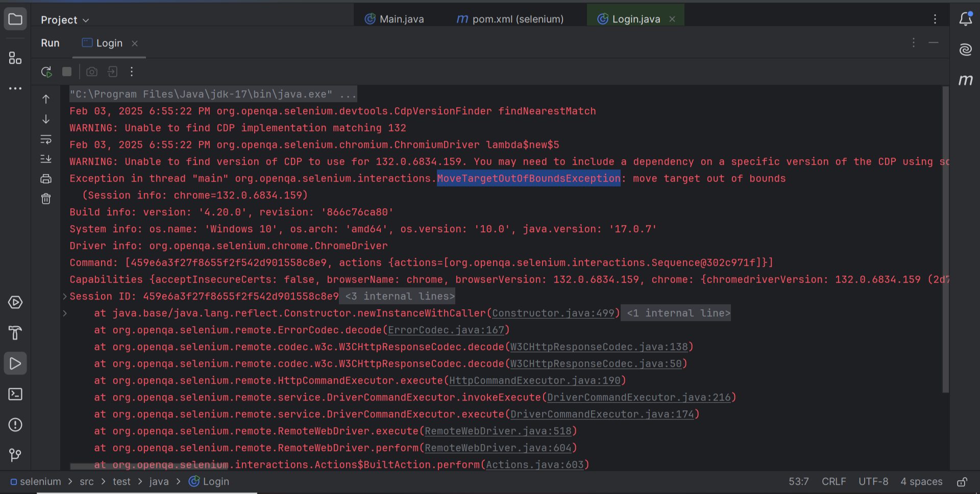The image size is (980, 494).
Task: Change the 4 spaces indent setting
Action: tap(921, 482)
